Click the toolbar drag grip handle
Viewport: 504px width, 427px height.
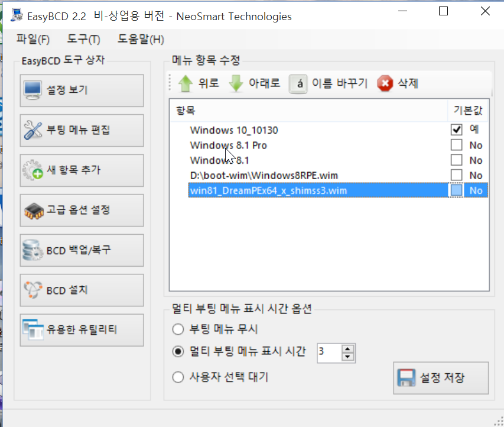(170, 83)
